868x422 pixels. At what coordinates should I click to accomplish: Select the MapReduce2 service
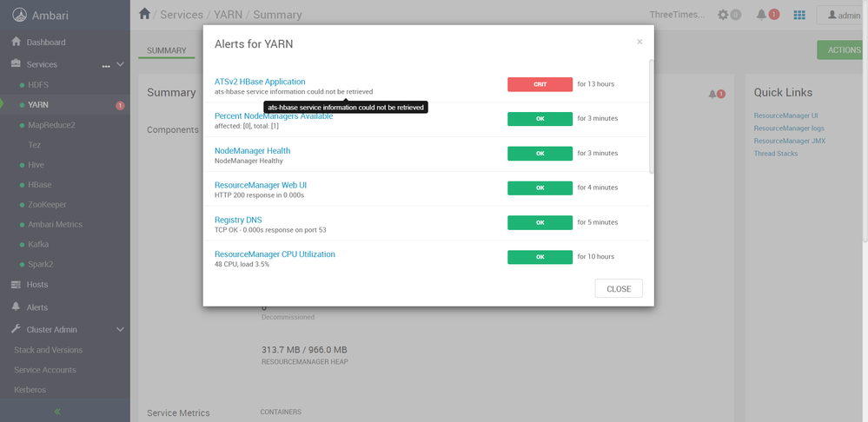tap(51, 125)
